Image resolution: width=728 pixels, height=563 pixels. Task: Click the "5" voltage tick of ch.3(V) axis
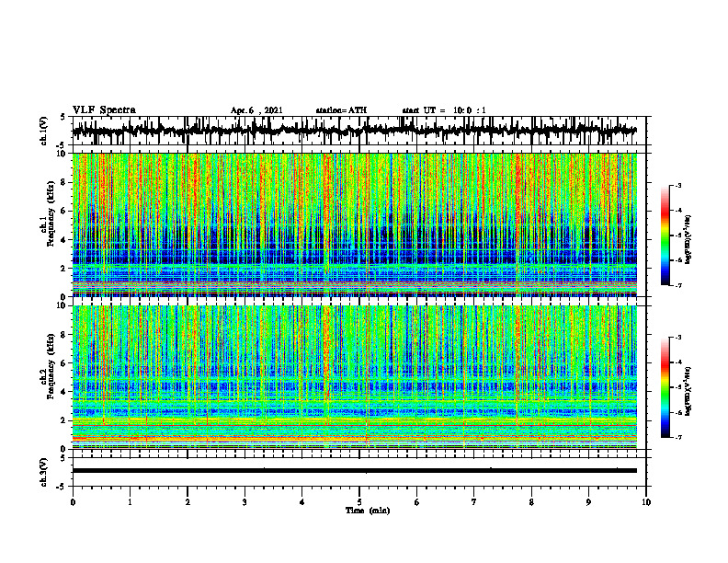point(63,458)
